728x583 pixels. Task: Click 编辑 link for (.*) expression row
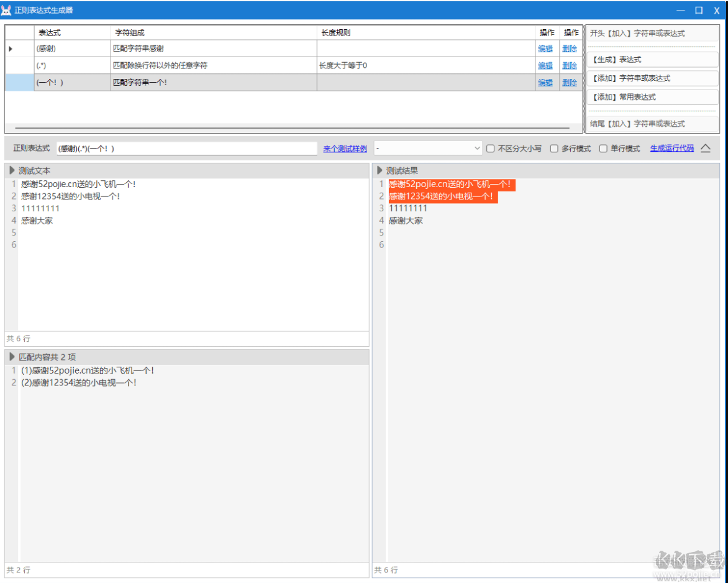(545, 65)
